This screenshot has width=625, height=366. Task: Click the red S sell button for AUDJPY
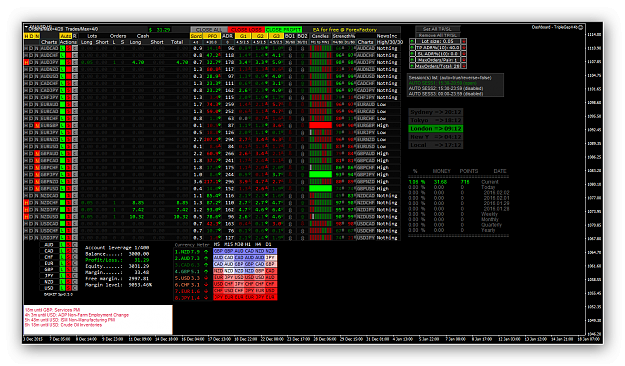[x=69, y=62]
